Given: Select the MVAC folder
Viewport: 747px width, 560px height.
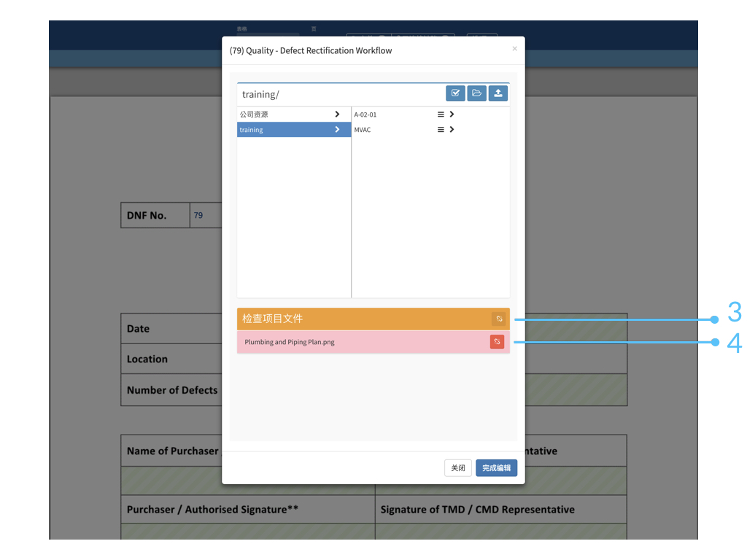Looking at the screenshot, I should pos(362,130).
